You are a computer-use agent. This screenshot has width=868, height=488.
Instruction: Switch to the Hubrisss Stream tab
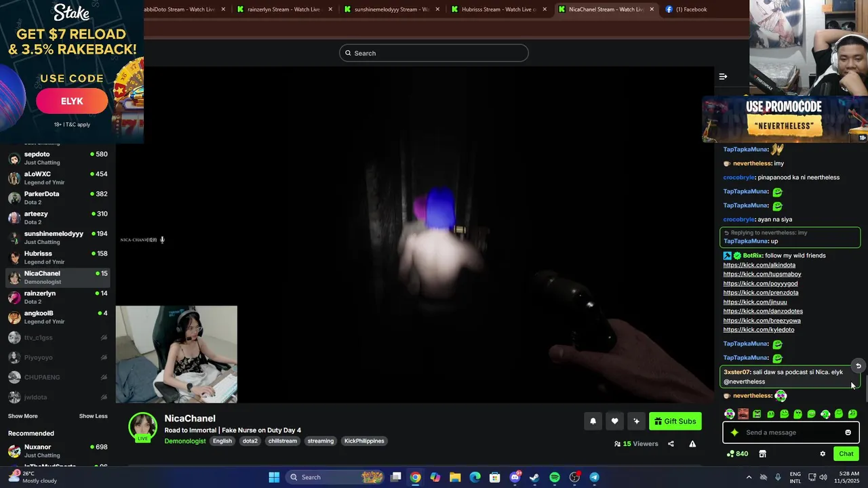(498, 9)
